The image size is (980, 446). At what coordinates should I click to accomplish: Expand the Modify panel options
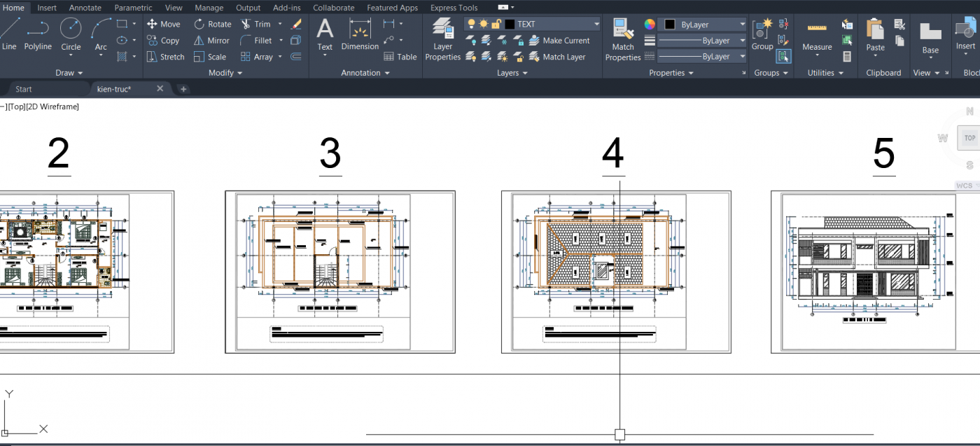[225, 73]
